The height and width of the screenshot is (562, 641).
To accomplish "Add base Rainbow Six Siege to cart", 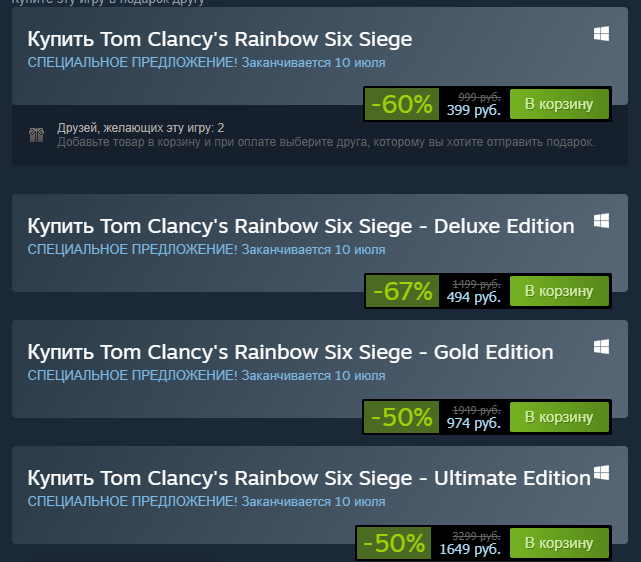I will pos(559,103).
